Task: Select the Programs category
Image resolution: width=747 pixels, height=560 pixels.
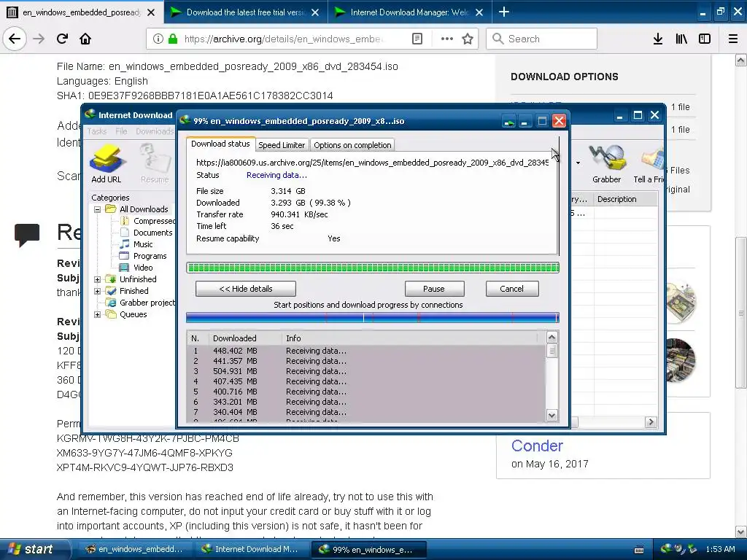Action: pos(144,256)
